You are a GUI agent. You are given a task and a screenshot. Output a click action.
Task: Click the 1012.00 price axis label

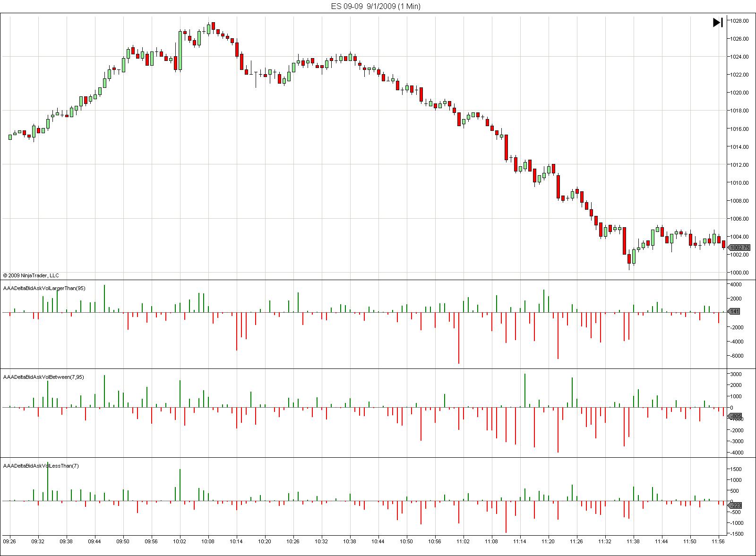tap(739, 165)
